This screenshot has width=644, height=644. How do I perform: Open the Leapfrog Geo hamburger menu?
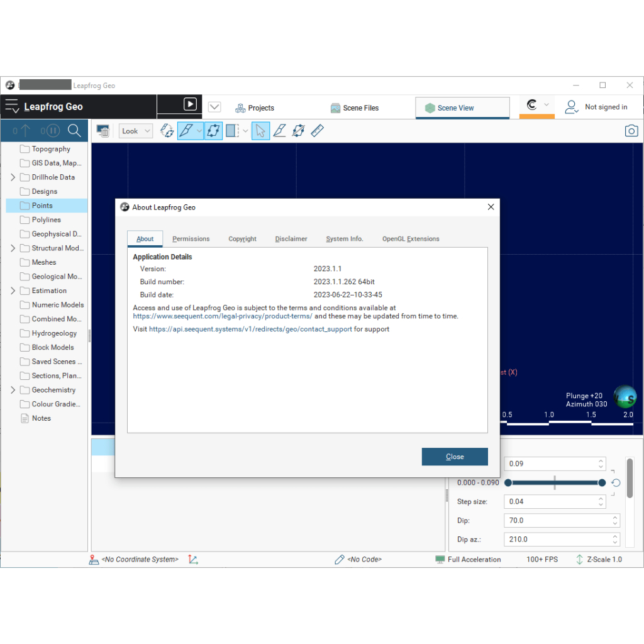(x=12, y=107)
